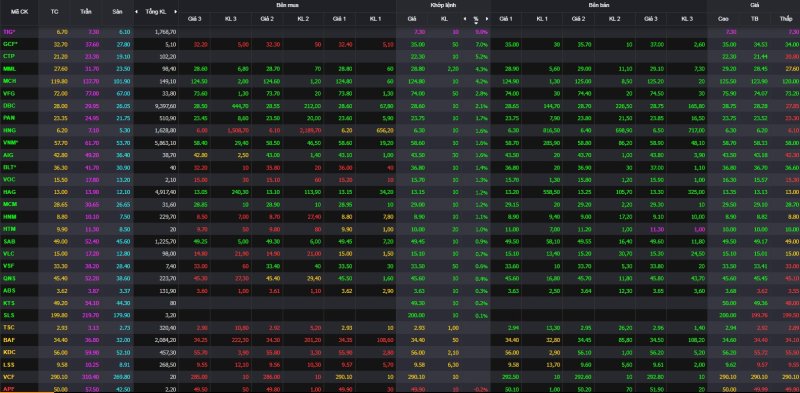
Task: Open the QNS stock symbol
Action: pyautogui.click(x=9, y=278)
